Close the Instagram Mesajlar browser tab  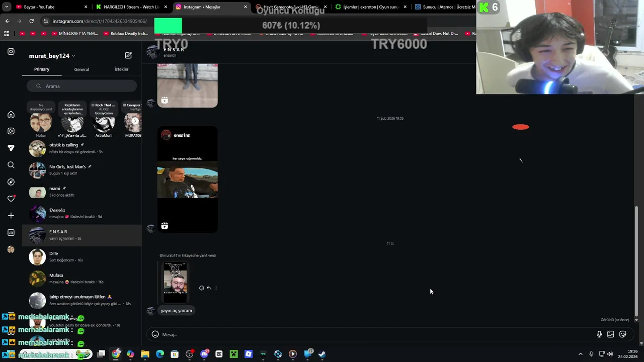coord(246,7)
